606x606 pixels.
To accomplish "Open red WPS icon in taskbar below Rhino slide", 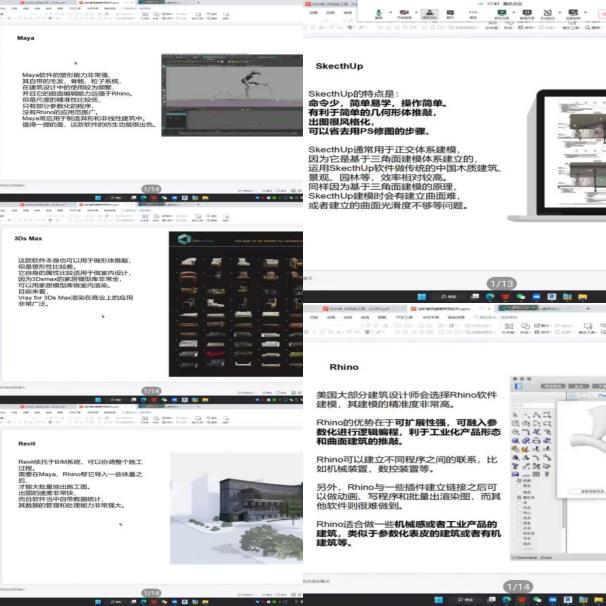I will tap(522, 600).
